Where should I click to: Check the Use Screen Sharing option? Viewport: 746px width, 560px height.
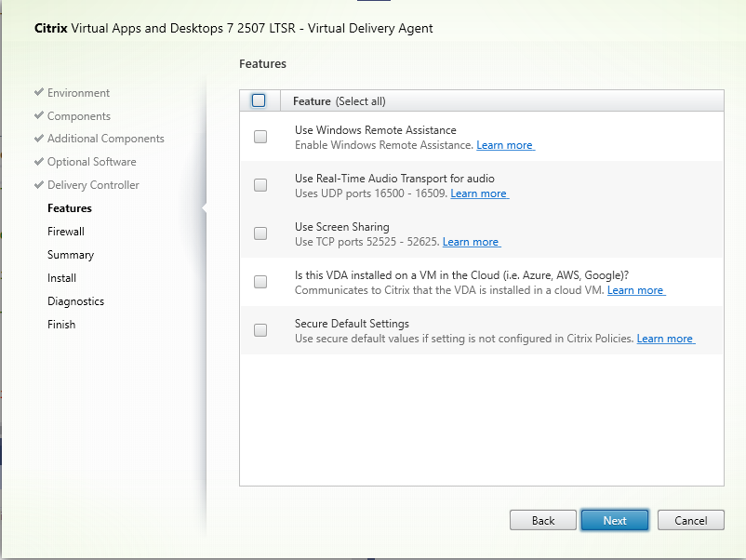(260, 233)
